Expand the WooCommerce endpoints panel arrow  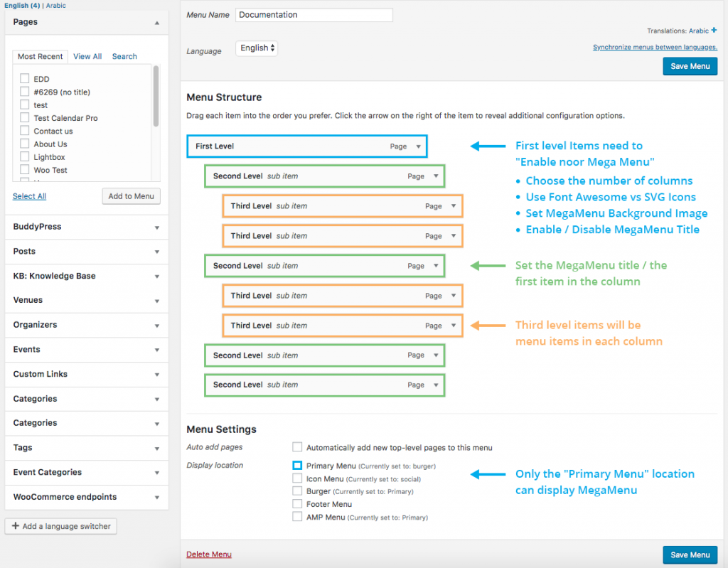pos(157,498)
